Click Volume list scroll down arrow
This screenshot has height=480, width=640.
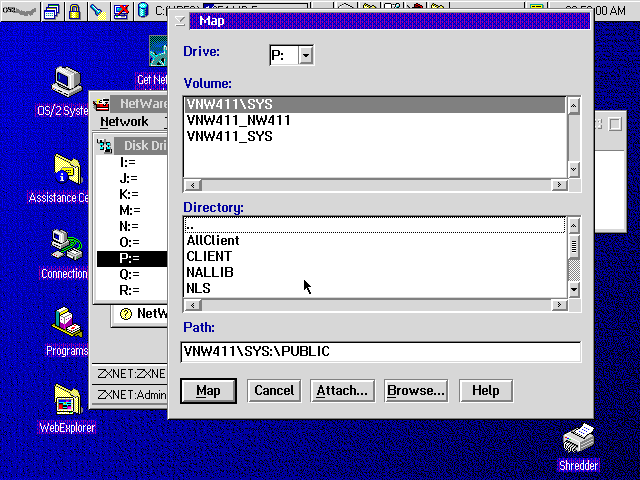pos(573,169)
